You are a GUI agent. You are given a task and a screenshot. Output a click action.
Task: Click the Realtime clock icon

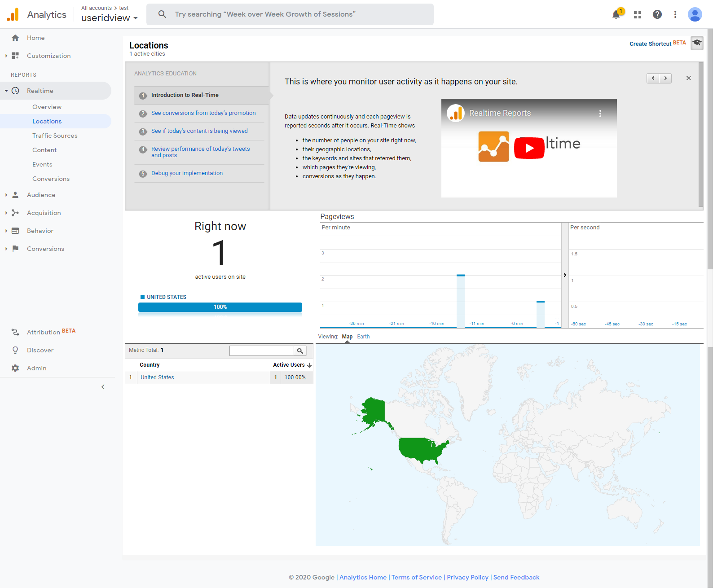click(x=15, y=91)
